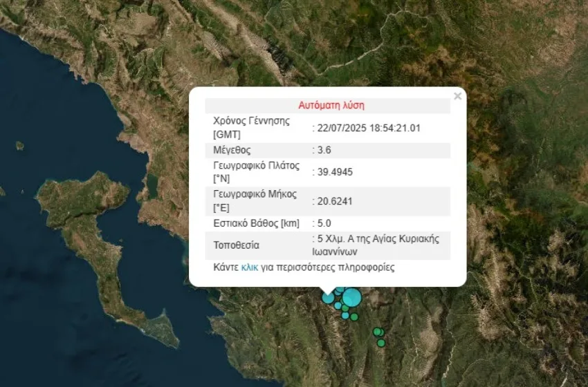This screenshot has height=387, width=588.
Task: Select the green marker right of the bottom cyan marker
Action: [x=354, y=317]
